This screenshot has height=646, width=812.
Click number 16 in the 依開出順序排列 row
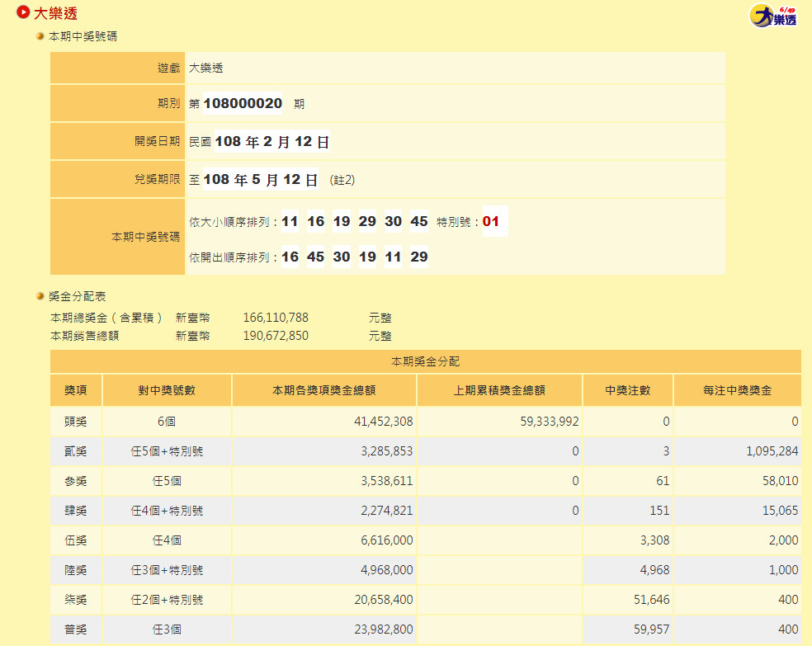290,257
